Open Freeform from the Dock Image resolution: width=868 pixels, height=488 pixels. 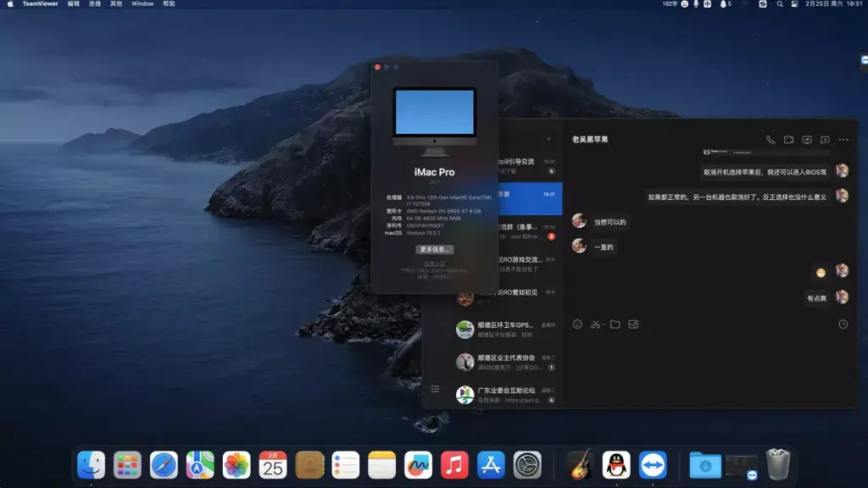pos(419,465)
